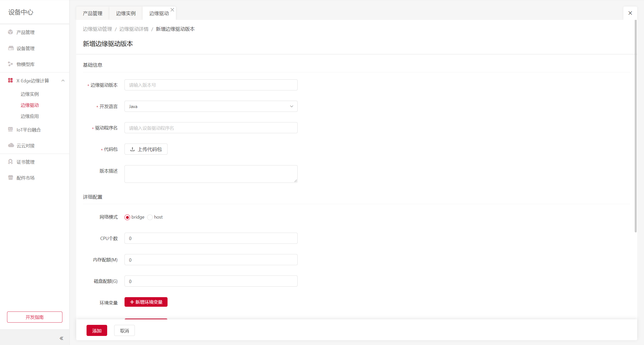Focus the 边缘驱动版本 version input field
The width and height of the screenshot is (644, 345).
pos(211,85)
